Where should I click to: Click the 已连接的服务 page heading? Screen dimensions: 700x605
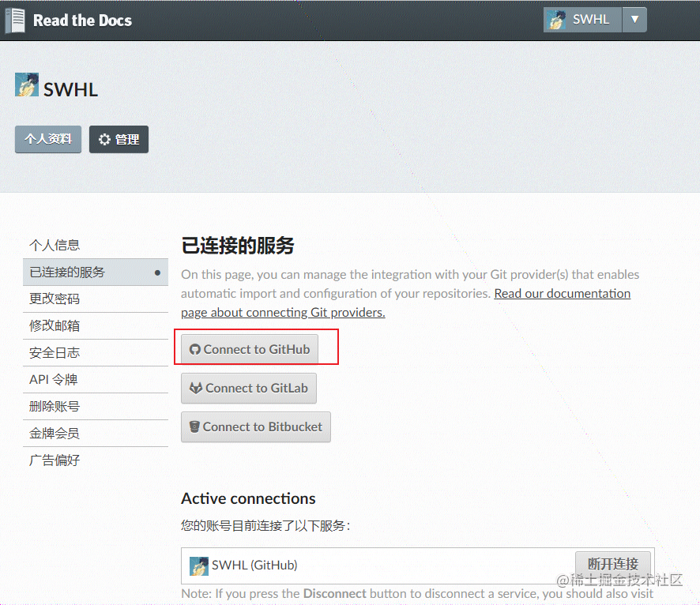[238, 246]
